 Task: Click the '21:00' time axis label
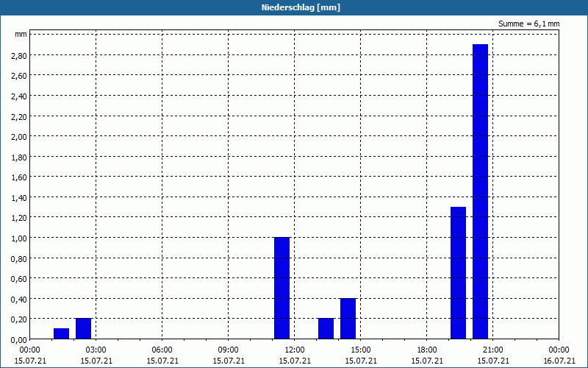point(493,350)
